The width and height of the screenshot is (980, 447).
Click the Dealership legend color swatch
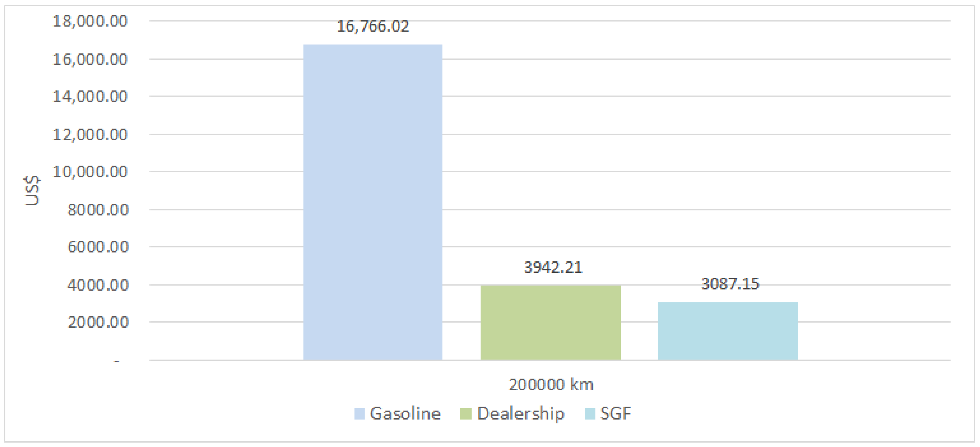(467, 413)
